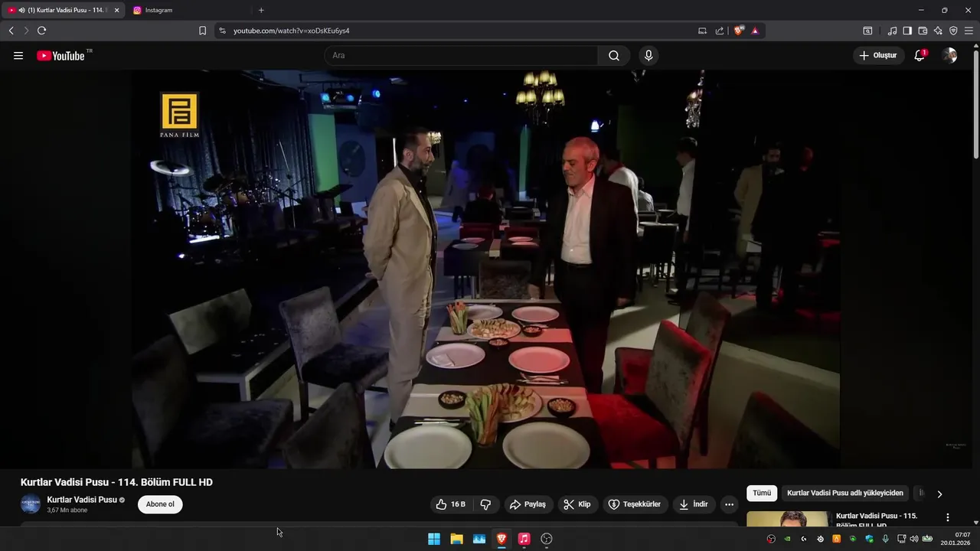Show next filter chips with arrow
The image size is (980, 551).
[x=939, y=494]
